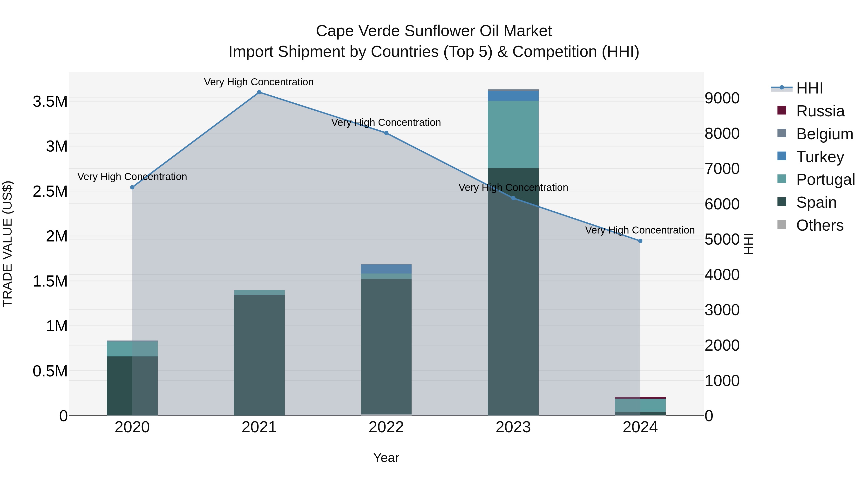
Task: Click the 2022 x-axis label
Action: pos(386,427)
